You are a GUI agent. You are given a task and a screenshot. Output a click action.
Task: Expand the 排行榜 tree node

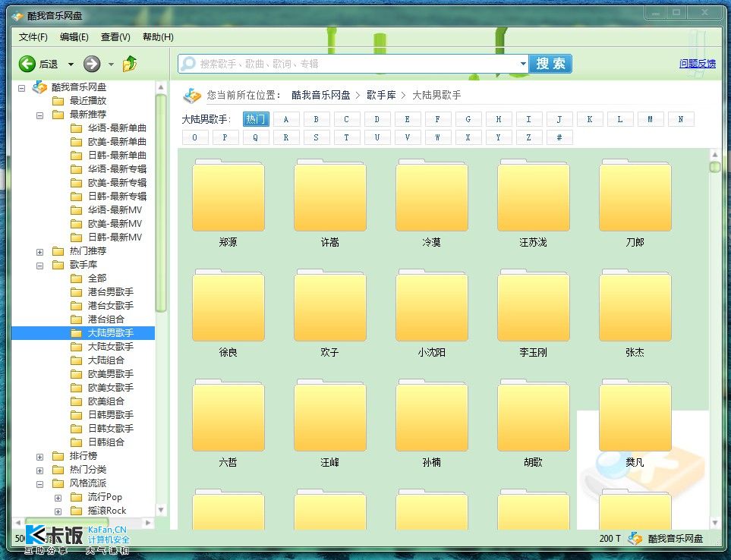pos(39,457)
